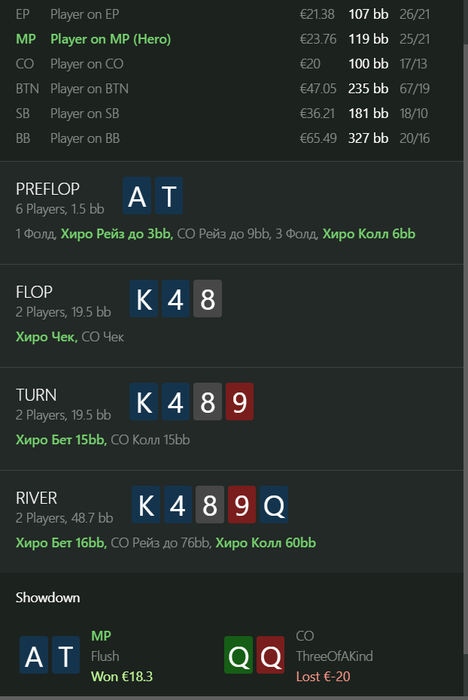Click the Ten hole card in Preflop
This screenshot has width=468, height=700.
tap(169, 196)
